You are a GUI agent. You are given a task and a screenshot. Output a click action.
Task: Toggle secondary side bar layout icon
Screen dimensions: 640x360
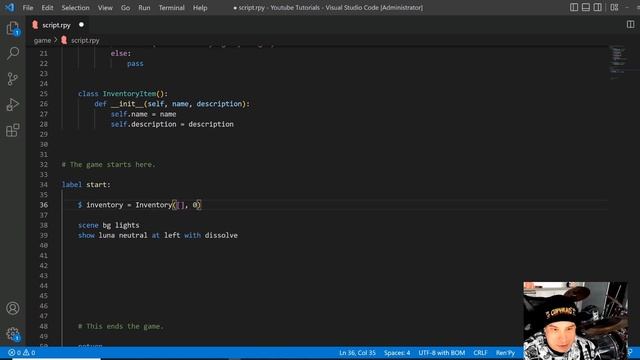pyautogui.click(x=598, y=7)
